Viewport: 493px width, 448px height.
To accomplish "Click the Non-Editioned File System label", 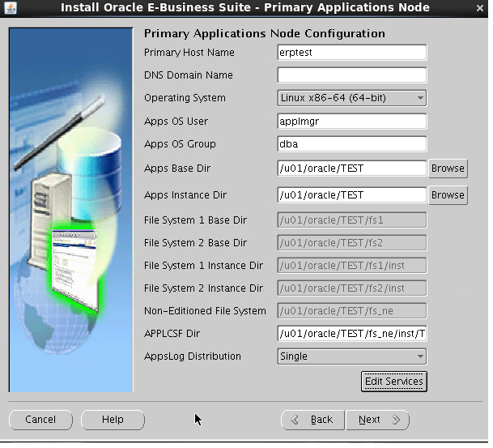I will pos(205,311).
